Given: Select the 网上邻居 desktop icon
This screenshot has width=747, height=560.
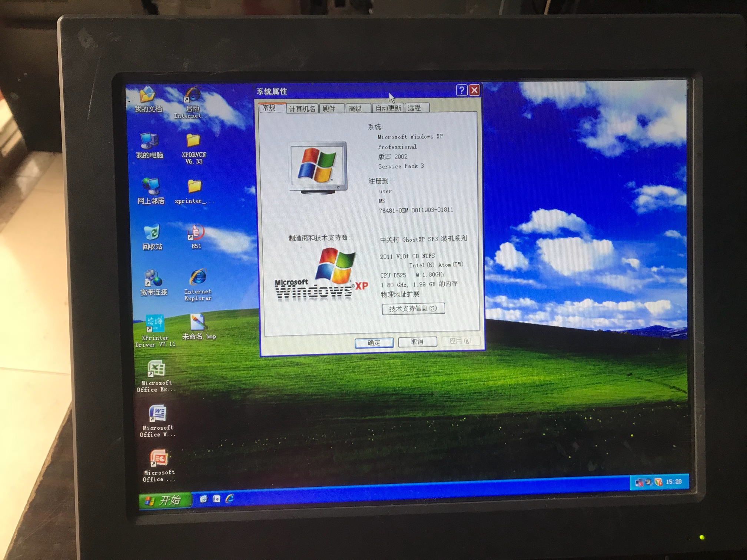Looking at the screenshot, I should click(x=150, y=191).
